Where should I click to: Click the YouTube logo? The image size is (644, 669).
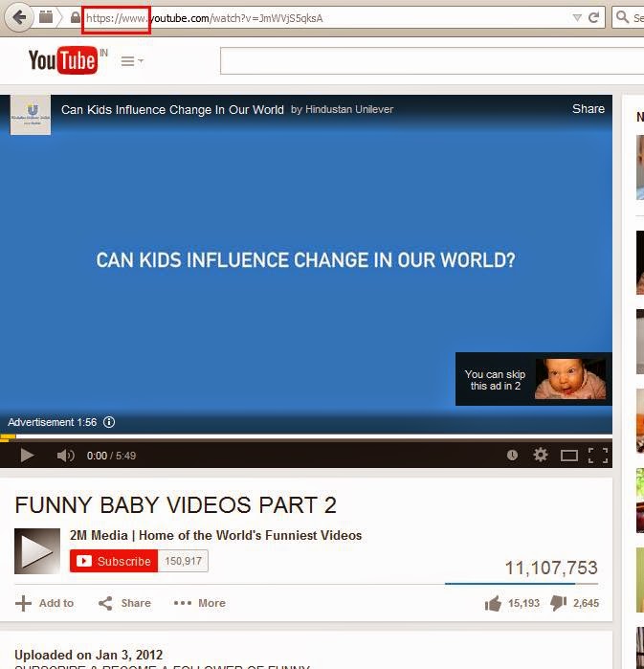tap(63, 60)
